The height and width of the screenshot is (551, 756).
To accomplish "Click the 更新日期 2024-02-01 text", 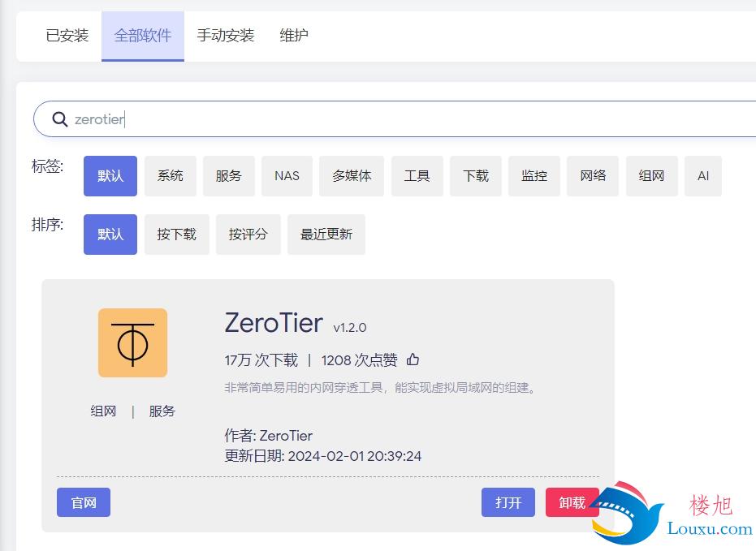I will pyautogui.click(x=323, y=456).
